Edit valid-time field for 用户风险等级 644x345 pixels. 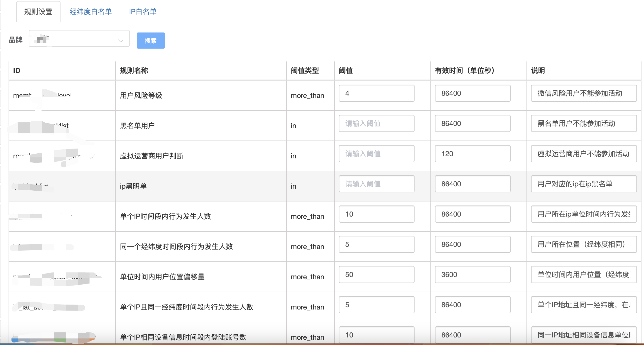pyautogui.click(x=473, y=93)
